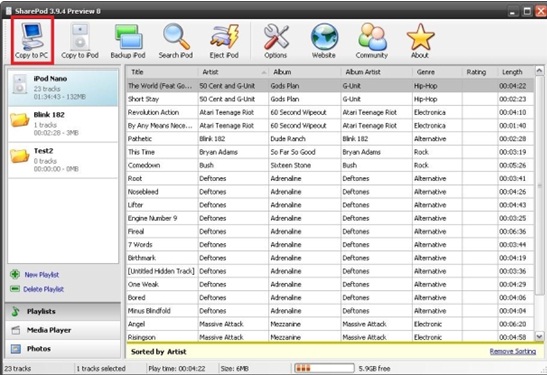Viewport: 547px width, 375px height.
Task: Click the 'Size: 6MB' status entry
Action: coord(235,368)
